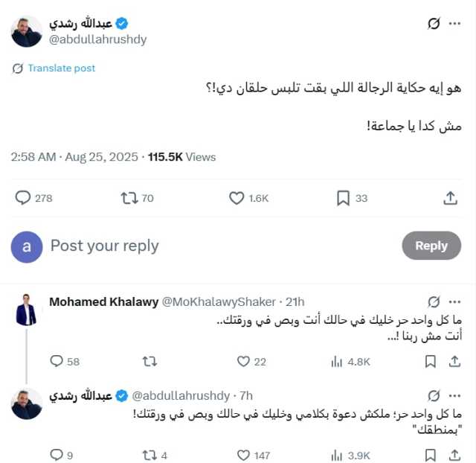This screenshot has height=463, width=476.
Task: View analytics of Mohamed Khalawy's reply (4.8K)
Action: (x=336, y=361)
